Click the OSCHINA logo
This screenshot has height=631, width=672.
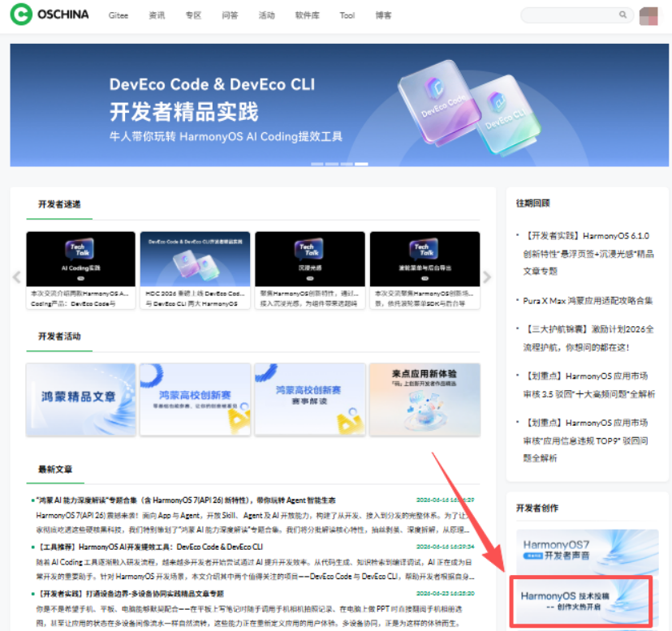click(50, 14)
